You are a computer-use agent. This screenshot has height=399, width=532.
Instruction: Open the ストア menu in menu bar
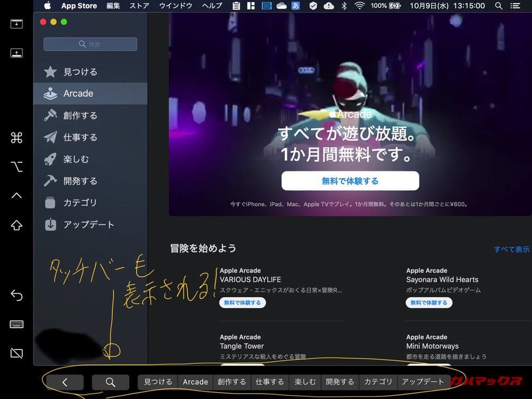(139, 6)
